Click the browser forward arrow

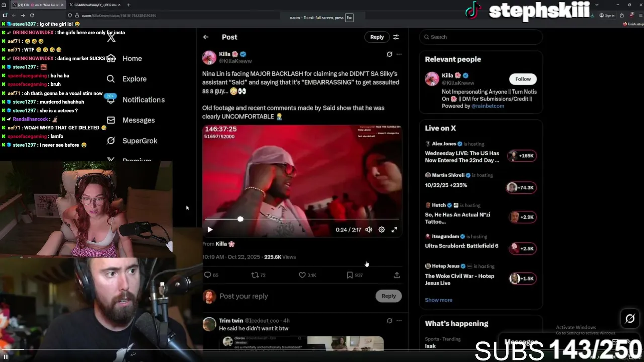[x=22, y=16]
